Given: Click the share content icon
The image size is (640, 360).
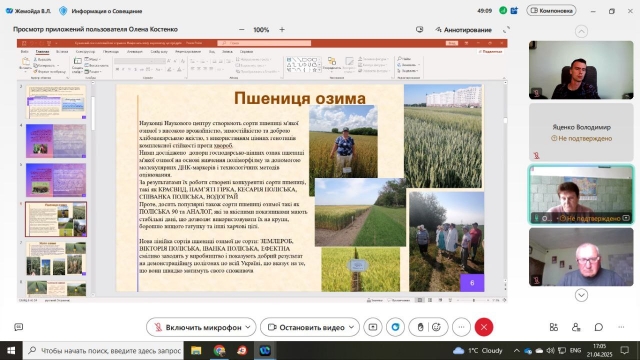Looking at the screenshot, I should (373, 327).
